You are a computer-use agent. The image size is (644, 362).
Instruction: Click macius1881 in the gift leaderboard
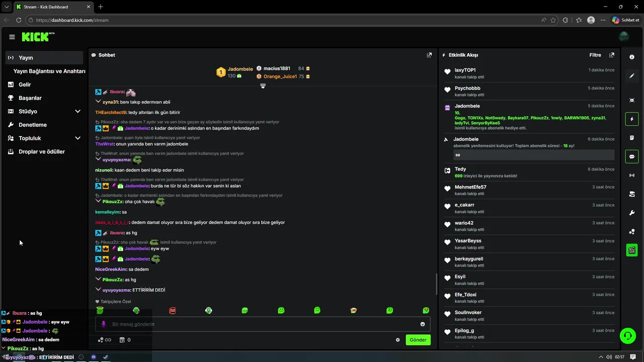tap(277, 68)
